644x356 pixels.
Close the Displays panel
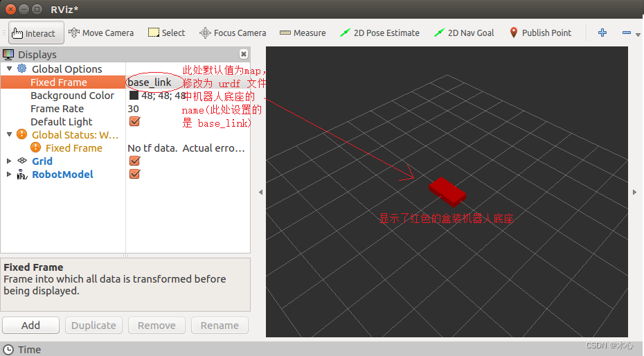244,54
